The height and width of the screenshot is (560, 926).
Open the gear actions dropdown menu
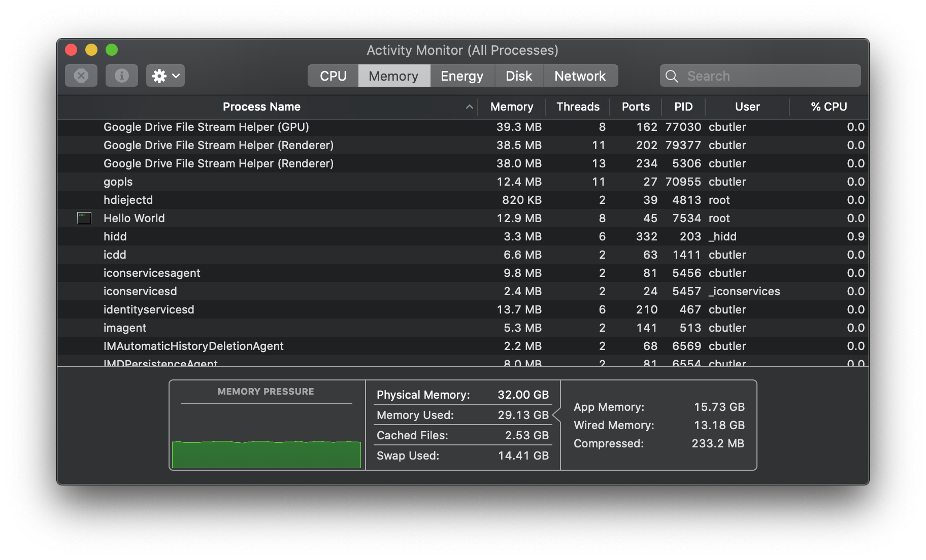(x=166, y=76)
